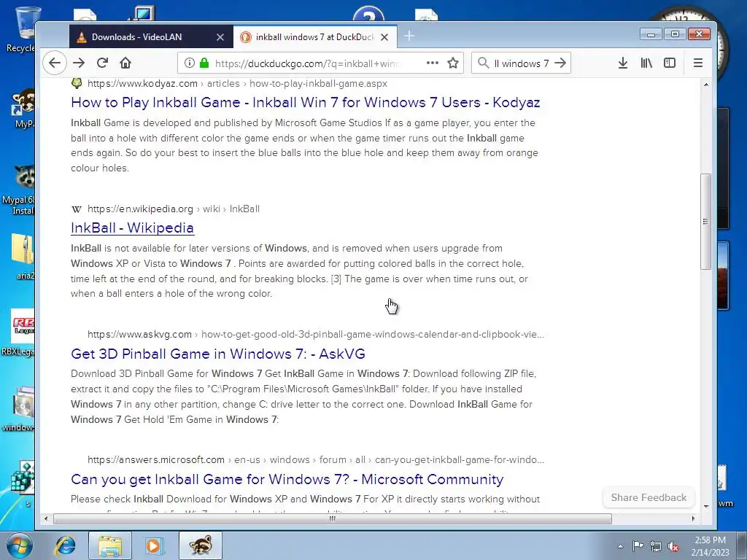Click the Kodyaz favicon next to result
This screenshot has width=747, height=560.
tap(76, 83)
